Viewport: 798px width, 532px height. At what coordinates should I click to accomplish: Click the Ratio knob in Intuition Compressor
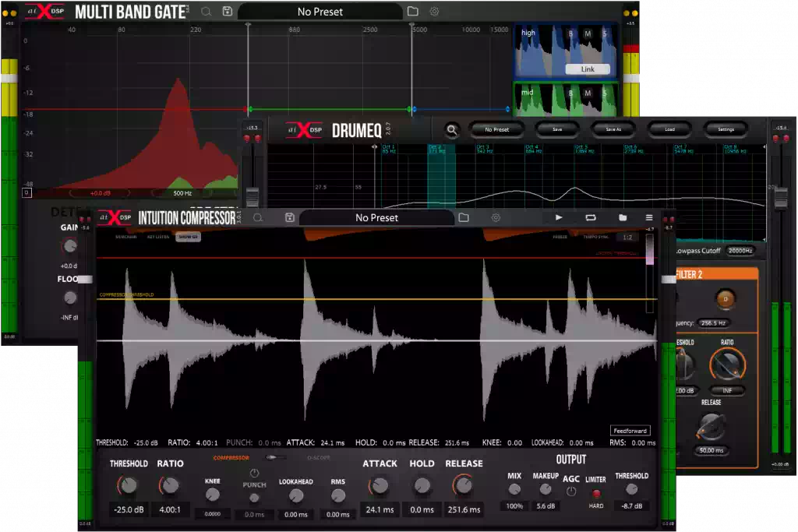pos(170,486)
